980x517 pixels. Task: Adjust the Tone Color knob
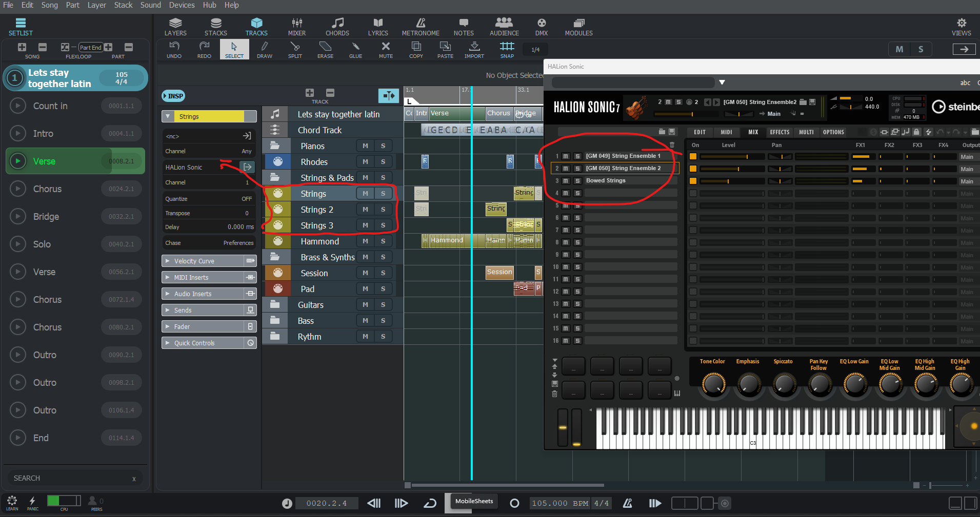coord(713,384)
